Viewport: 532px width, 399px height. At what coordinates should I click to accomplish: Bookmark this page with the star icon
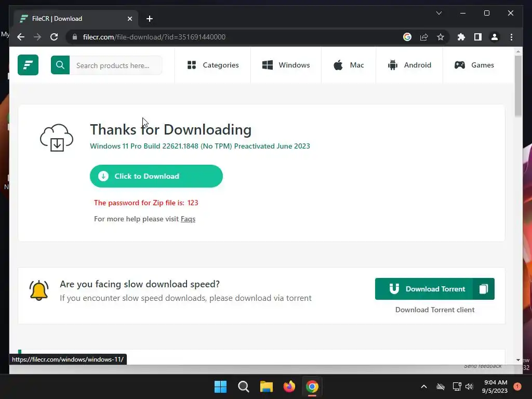pyautogui.click(x=441, y=37)
